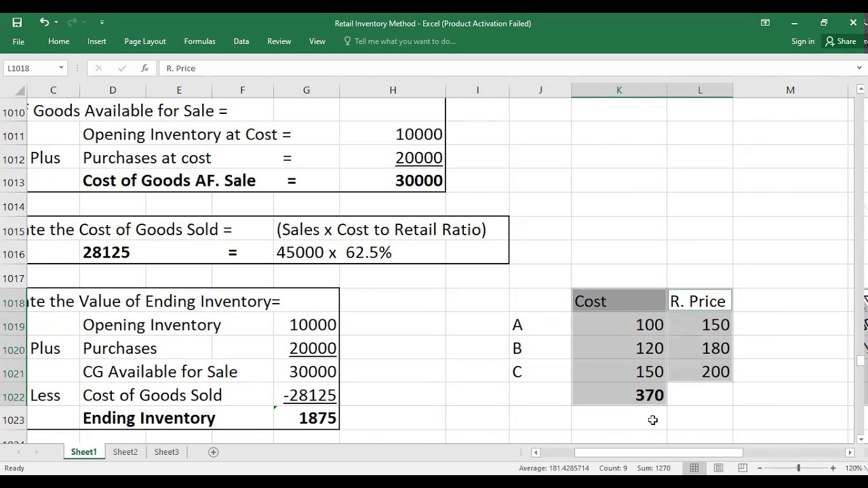This screenshot has height=488, width=868.
Task: Switch to the Home ribbon tab
Action: [x=59, y=41]
